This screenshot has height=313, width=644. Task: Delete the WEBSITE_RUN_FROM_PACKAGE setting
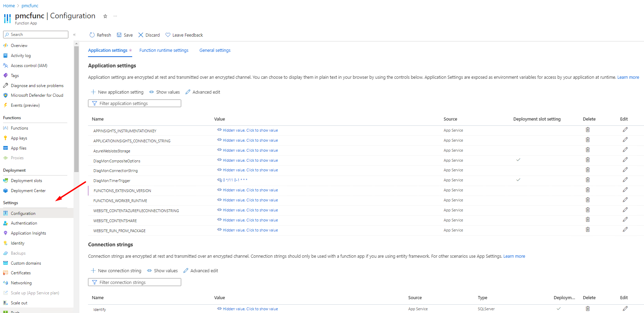coord(588,230)
